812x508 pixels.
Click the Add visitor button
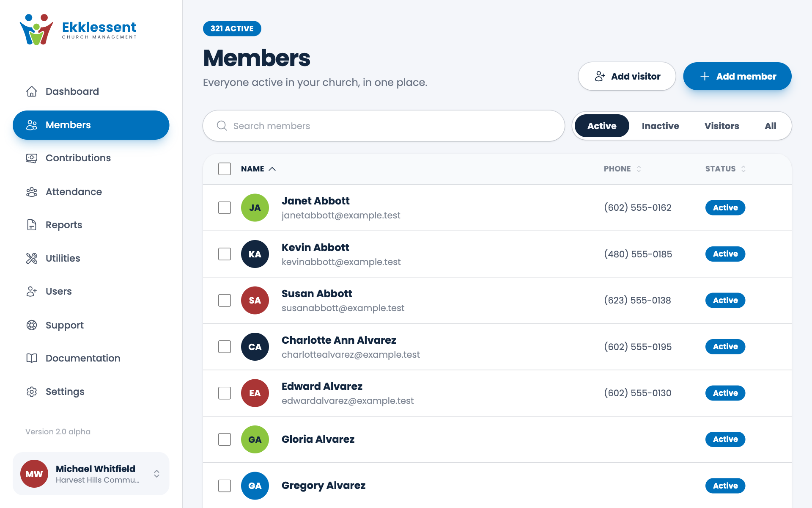tap(627, 76)
